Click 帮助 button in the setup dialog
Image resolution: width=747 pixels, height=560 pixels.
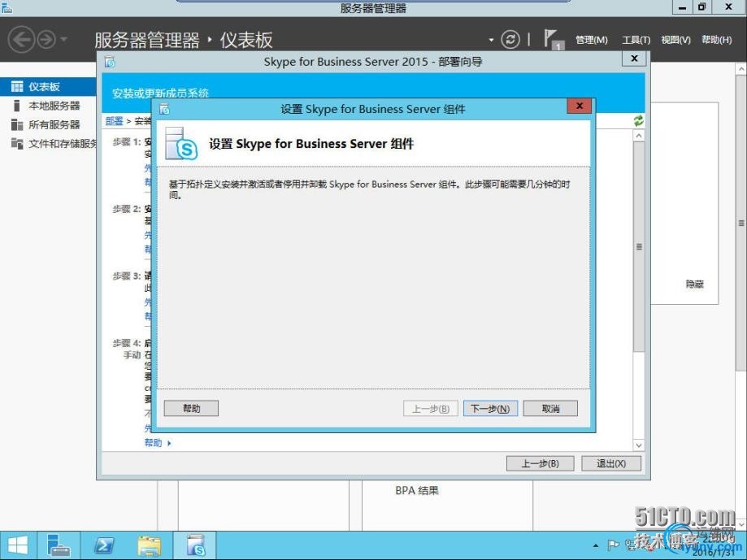click(191, 408)
